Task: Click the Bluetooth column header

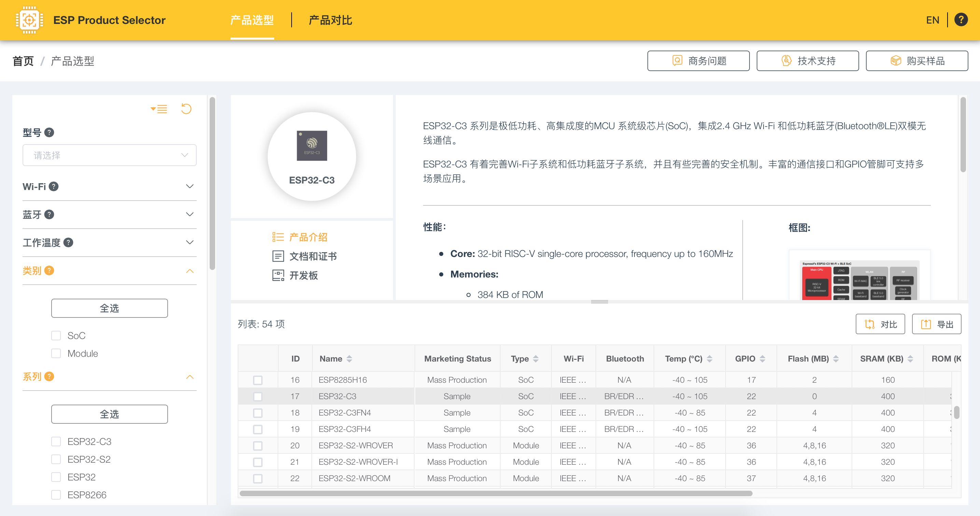Action: click(625, 358)
